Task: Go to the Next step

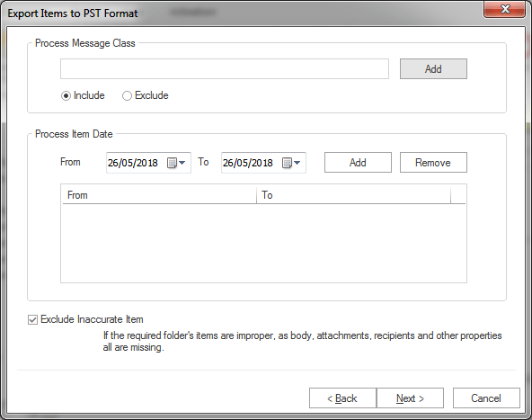Action: 410,398
